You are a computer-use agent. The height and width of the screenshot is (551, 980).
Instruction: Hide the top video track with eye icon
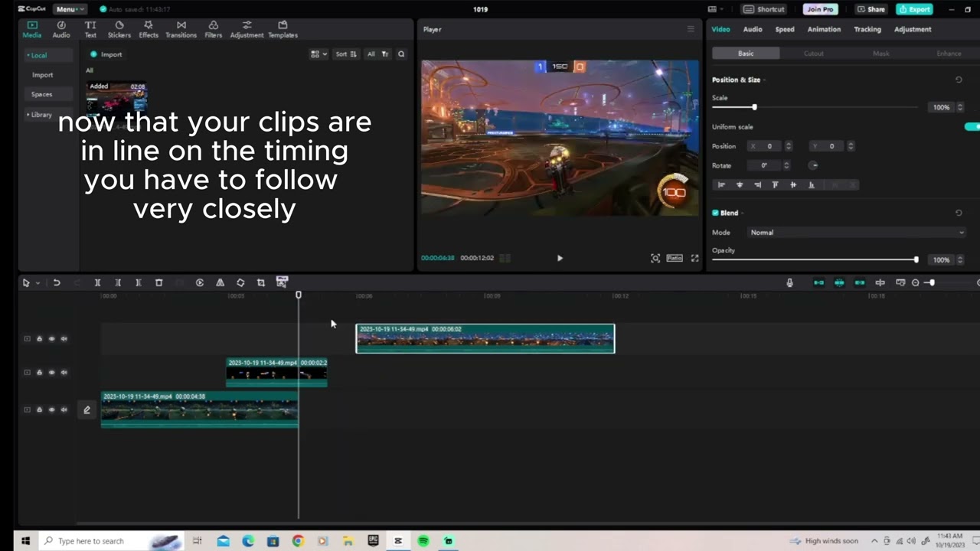[x=51, y=339]
